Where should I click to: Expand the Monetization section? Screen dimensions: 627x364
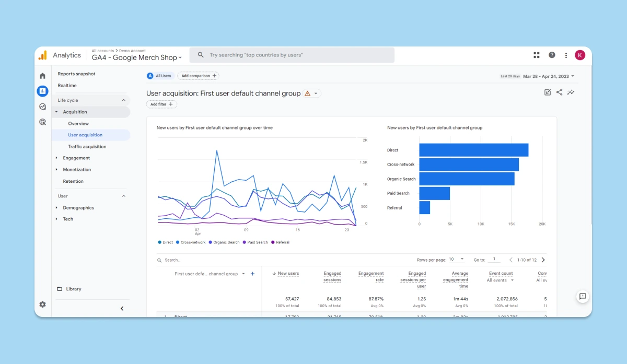click(56, 170)
